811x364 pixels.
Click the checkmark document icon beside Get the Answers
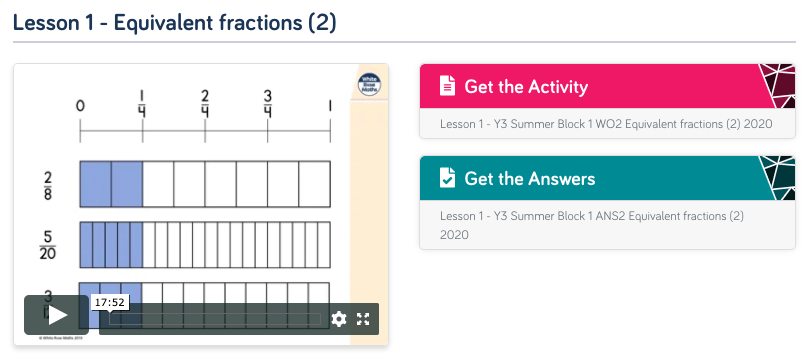pyautogui.click(x=447, y=178)
